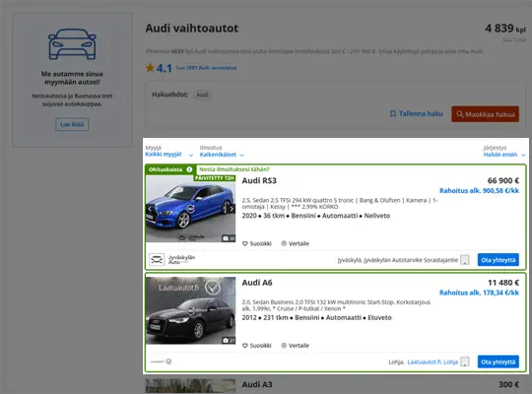Click the Audi search criteria chip
This screenshot has height=394, width=532.
coord(202,95)
